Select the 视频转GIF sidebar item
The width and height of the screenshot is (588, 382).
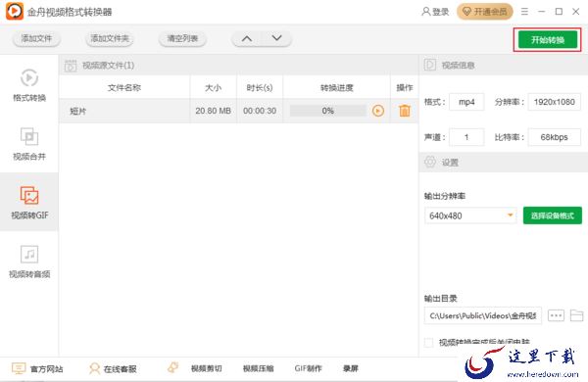point(29,203)
